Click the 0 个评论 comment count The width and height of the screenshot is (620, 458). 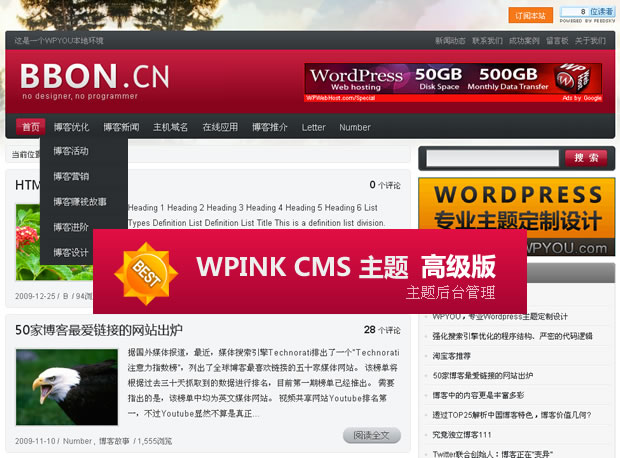(385, 185)
